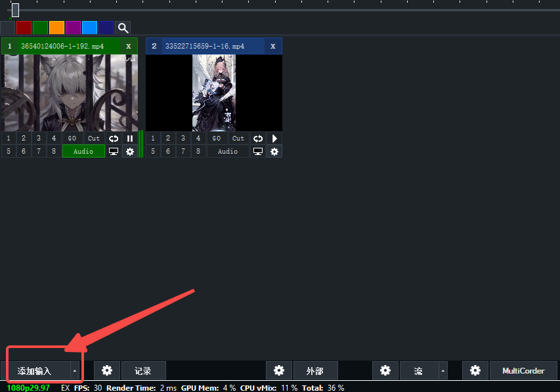The height and width of the screenshot is (392, 560).
Task: Select input 1 thumbnail preview
Action: (x=70, y=93)
